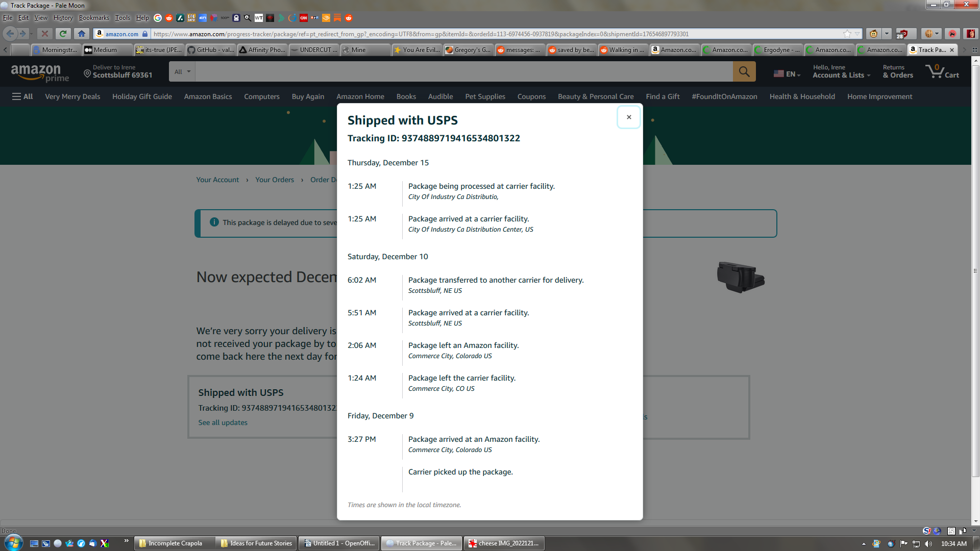
Task: Open the browser home page
Action: (x=81, y=34)
